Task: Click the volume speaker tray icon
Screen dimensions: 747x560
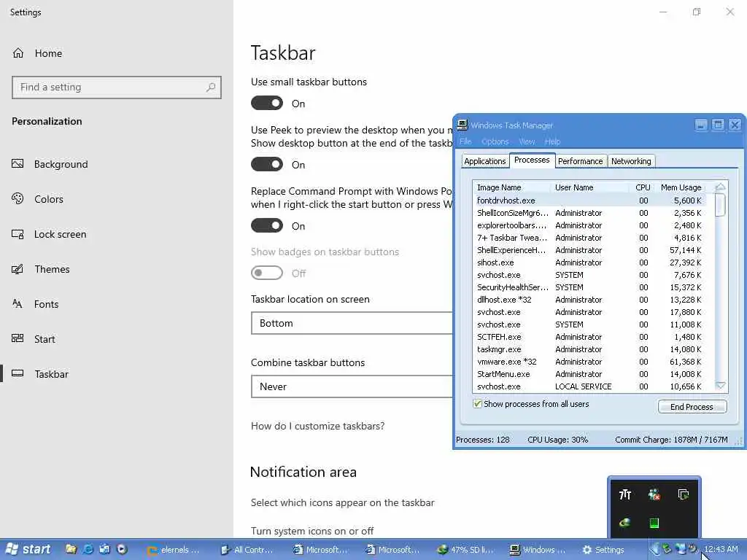Action: [692, 550]
